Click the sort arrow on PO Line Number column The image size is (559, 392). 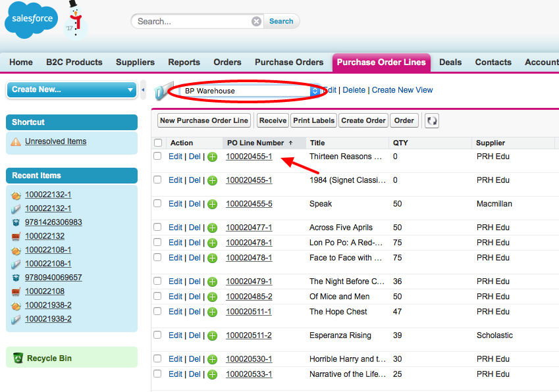[290, 143]
